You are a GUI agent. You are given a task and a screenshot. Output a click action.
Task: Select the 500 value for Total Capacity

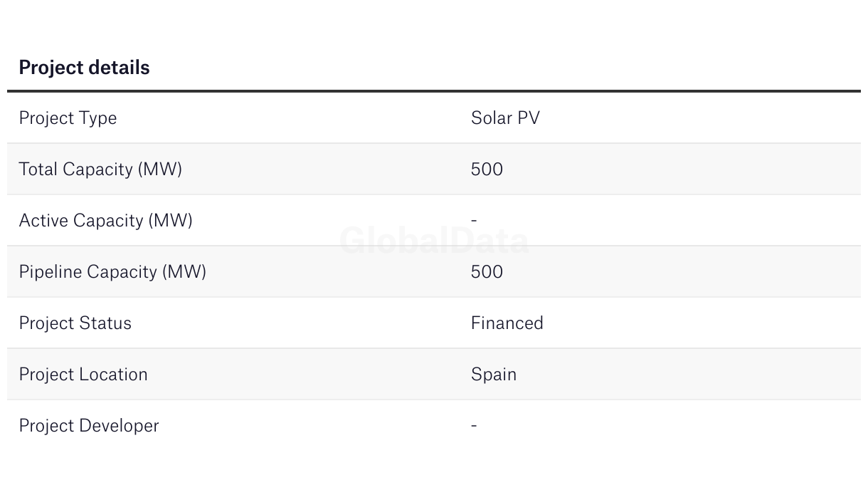(487, 169)
